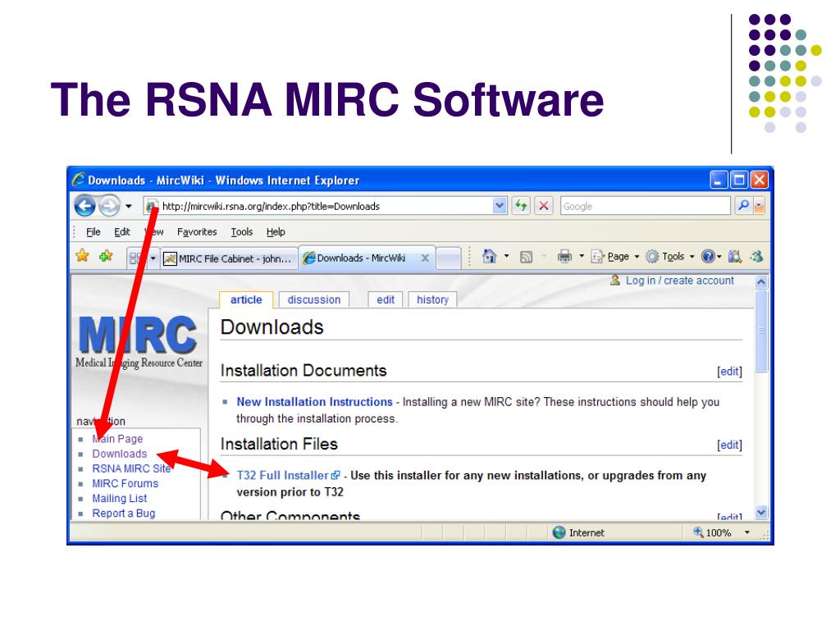Click the scrollbar up arrow
The height and width of the screenshot is (630, 840).
(x=760, y=282)
